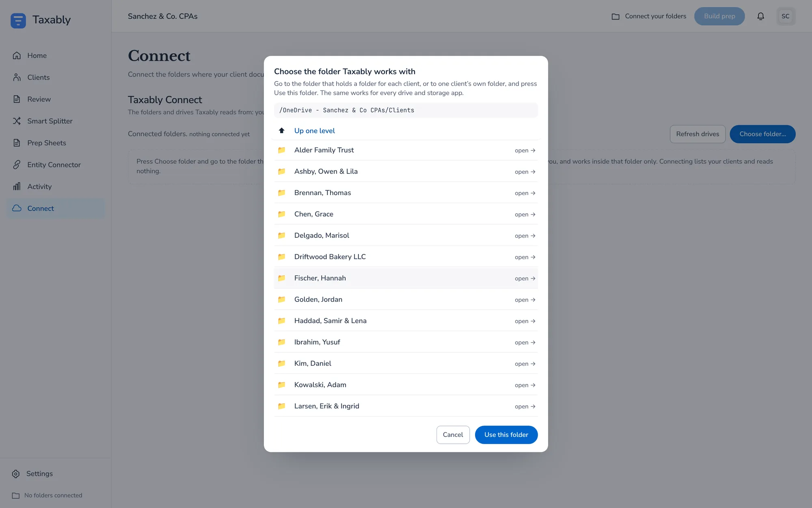
Task: Click the Build prep button
Action: coord(719,16)
